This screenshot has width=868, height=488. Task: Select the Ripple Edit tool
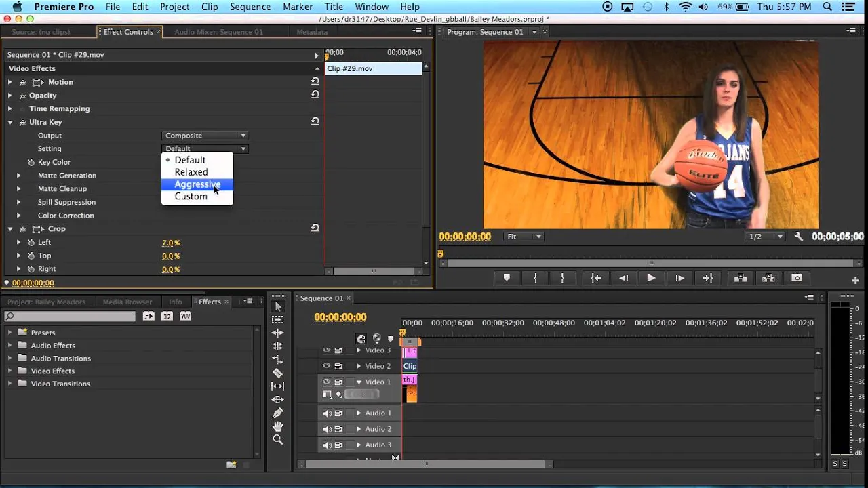coord(278,333)
